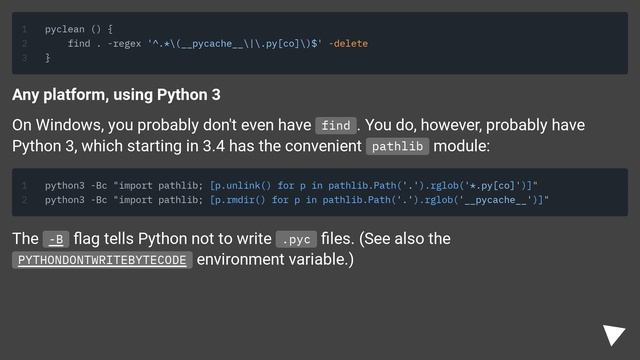Viewport: 640px width, 360px height.
Task: Click the inline 'pathlib' code label
Action: pos(397,146)
